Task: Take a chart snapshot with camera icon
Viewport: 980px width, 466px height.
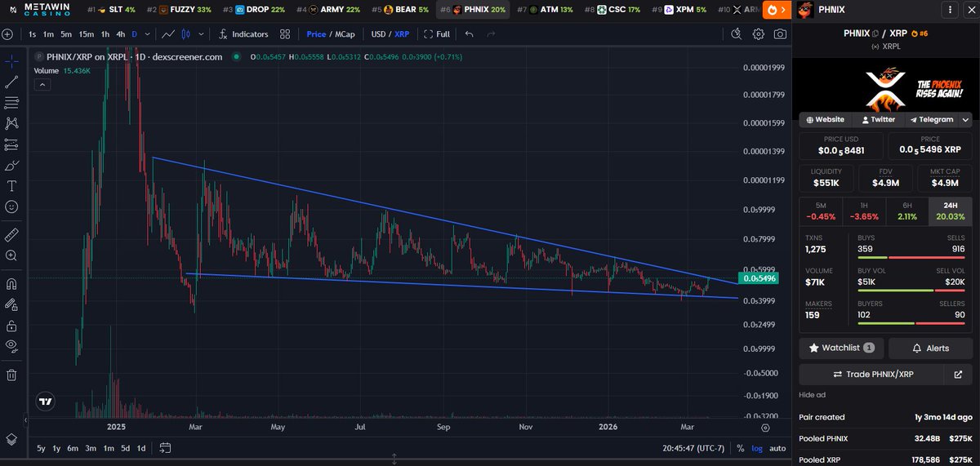Action: point(781,34)
